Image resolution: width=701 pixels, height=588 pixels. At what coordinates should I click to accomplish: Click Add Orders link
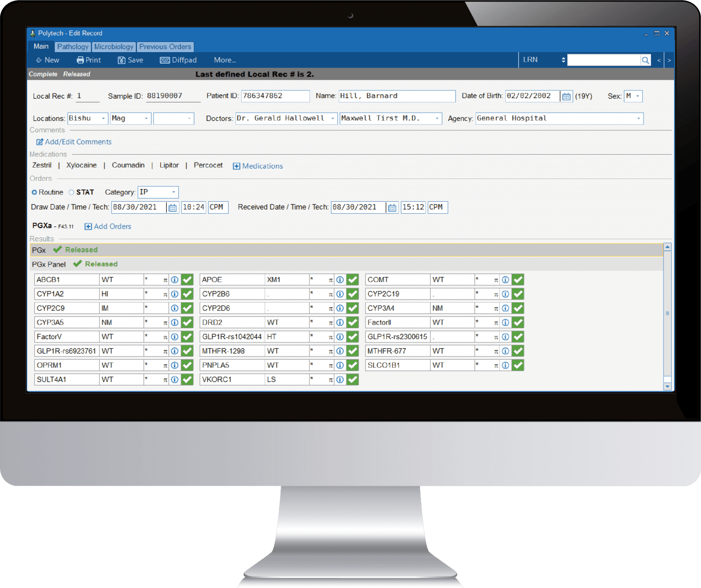point(108,226)
